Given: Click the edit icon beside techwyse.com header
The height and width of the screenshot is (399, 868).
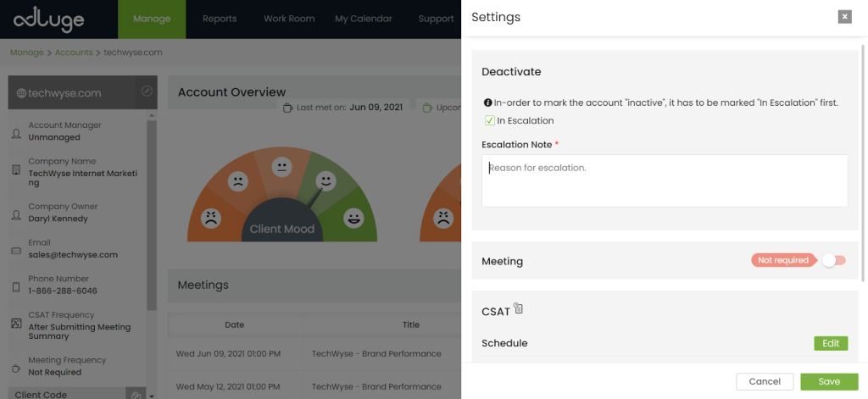Looking at the screenshot, I should coord(147,91).
